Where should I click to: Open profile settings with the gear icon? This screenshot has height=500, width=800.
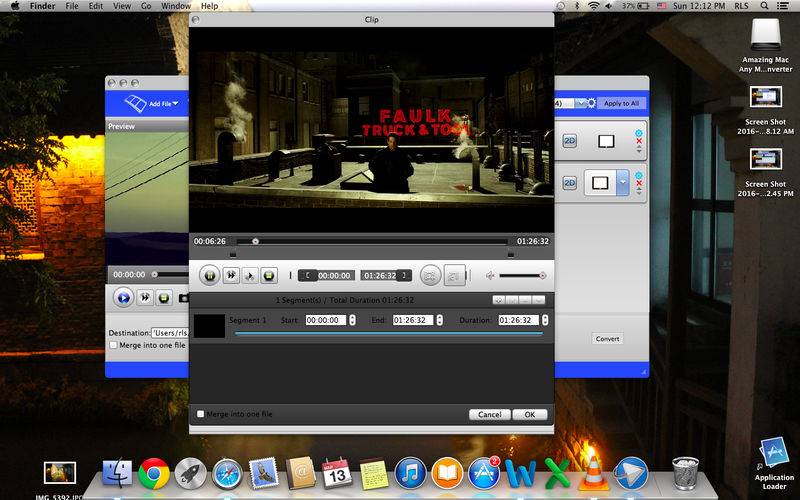tap(591, 103)
